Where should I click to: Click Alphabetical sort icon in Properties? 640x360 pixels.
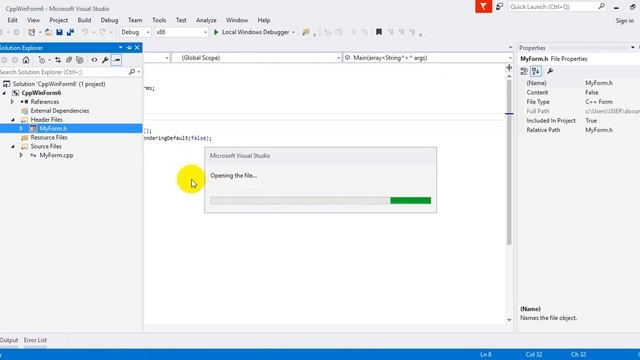[x=536, y=71]
